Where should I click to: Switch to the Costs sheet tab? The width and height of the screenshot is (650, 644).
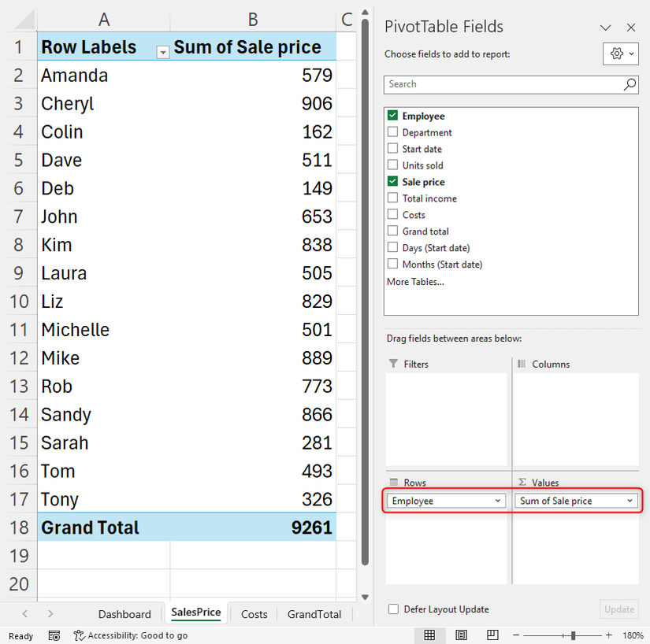tap(253, 613)
